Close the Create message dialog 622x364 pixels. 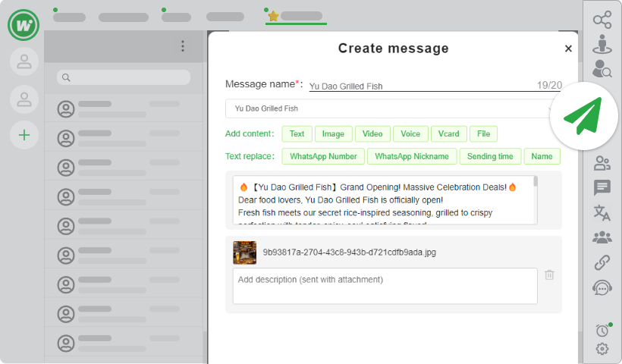click(x=568, y=49)
